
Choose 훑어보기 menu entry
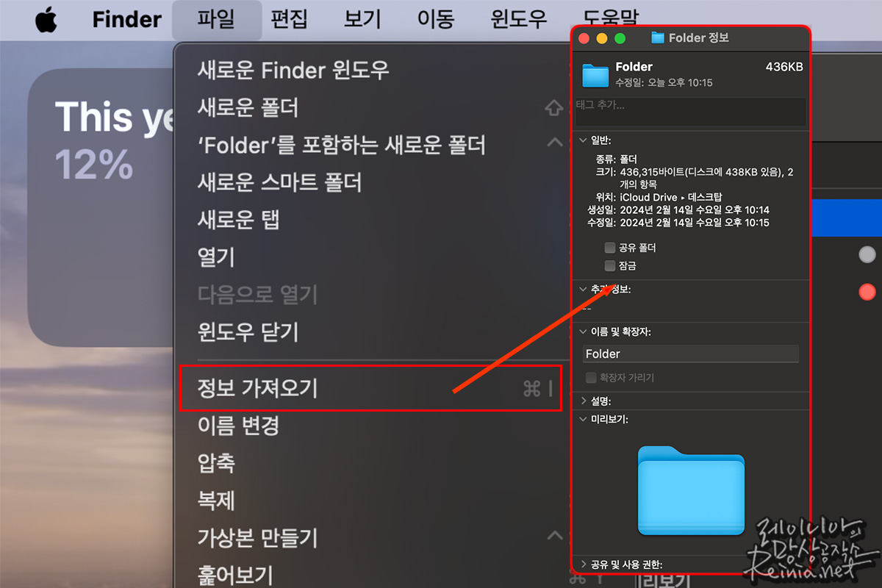point(235,574)
